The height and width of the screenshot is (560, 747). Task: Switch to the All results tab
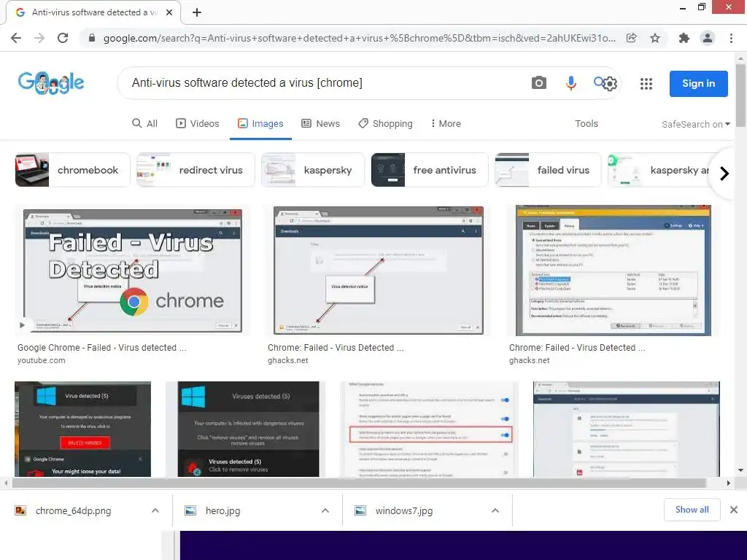click(145, 124)
